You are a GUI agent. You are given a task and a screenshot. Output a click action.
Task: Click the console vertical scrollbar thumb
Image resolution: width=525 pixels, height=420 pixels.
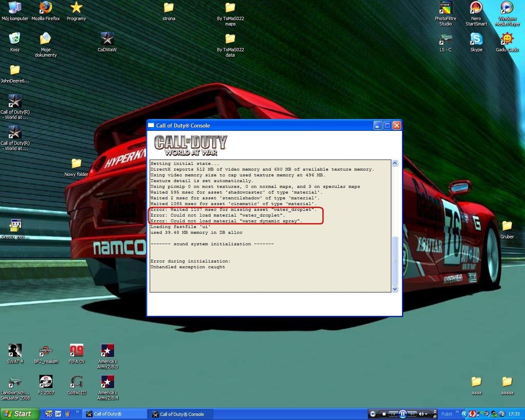(x=395, y=260)
